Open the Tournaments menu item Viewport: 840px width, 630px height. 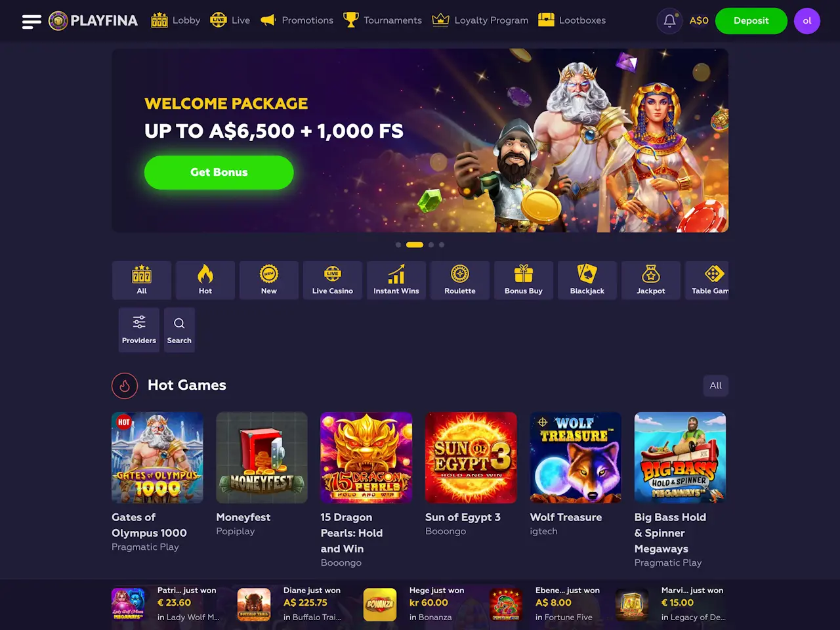(383, 20)
